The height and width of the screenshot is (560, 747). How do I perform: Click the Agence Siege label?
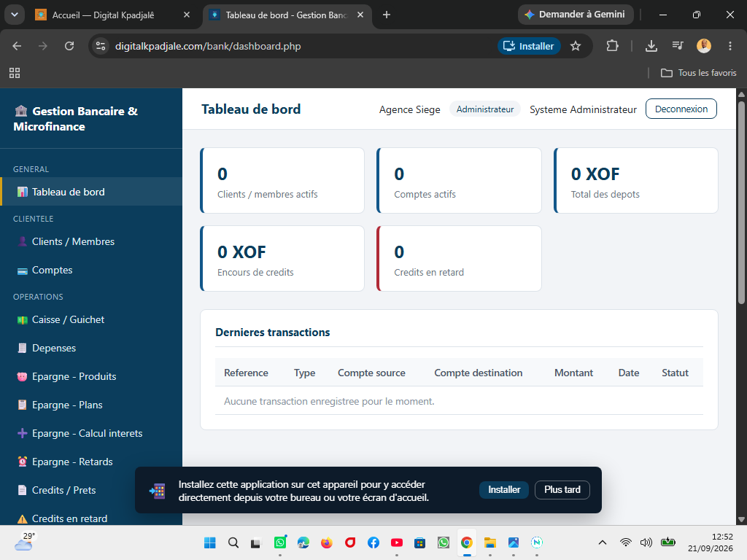410,109
